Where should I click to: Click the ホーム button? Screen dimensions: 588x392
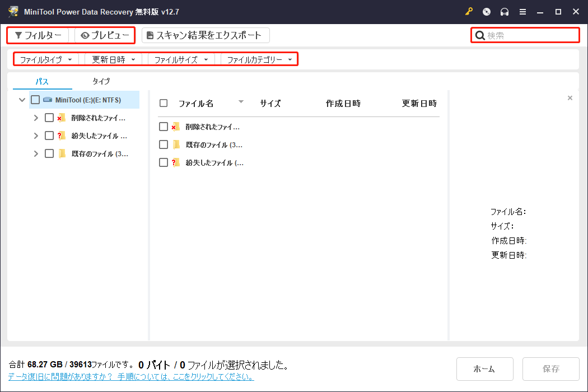485,368
